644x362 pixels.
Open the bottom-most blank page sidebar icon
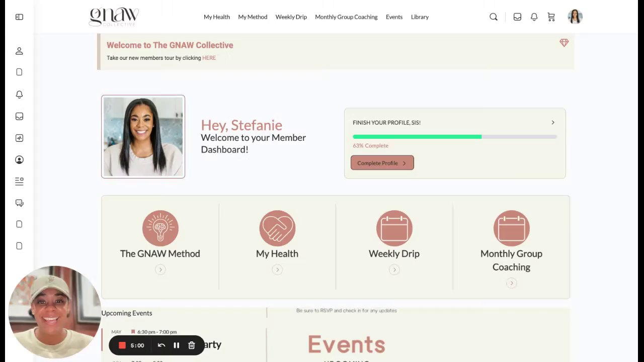coord(19,246)
